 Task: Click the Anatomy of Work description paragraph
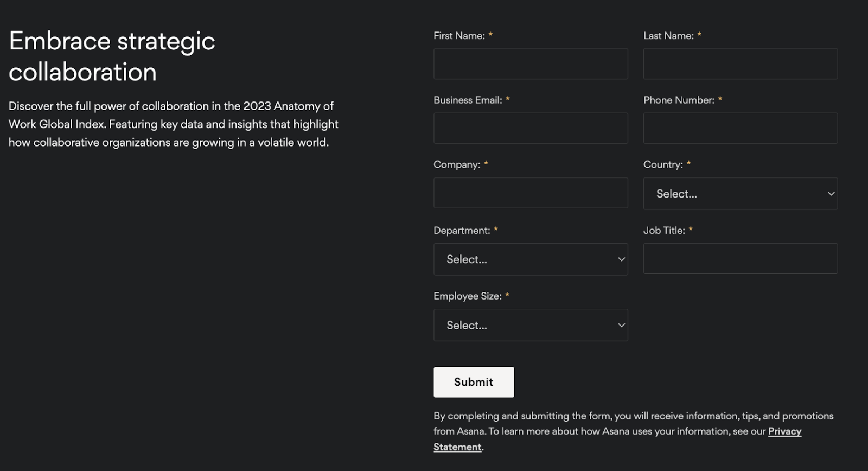pyautogui.click(x=174, y=124)
